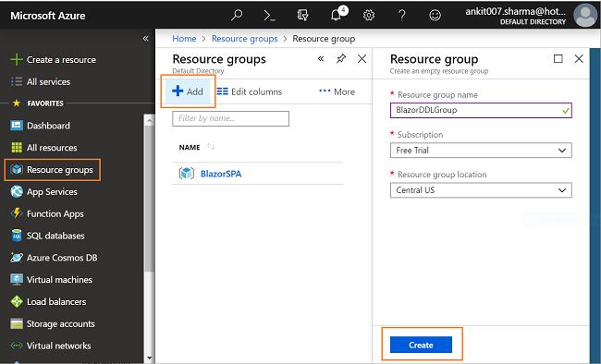Viewport: 601px width, 364px height.
Task: Click the BlazorSPA resource group icon
Action: point(187,174)
